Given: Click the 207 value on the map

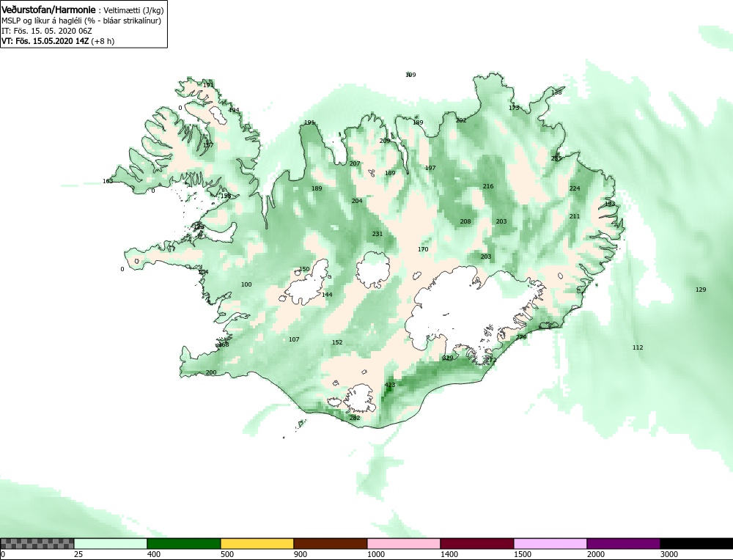Looking at the screenshot, I should pyautogui.click(x=355, y=163).
